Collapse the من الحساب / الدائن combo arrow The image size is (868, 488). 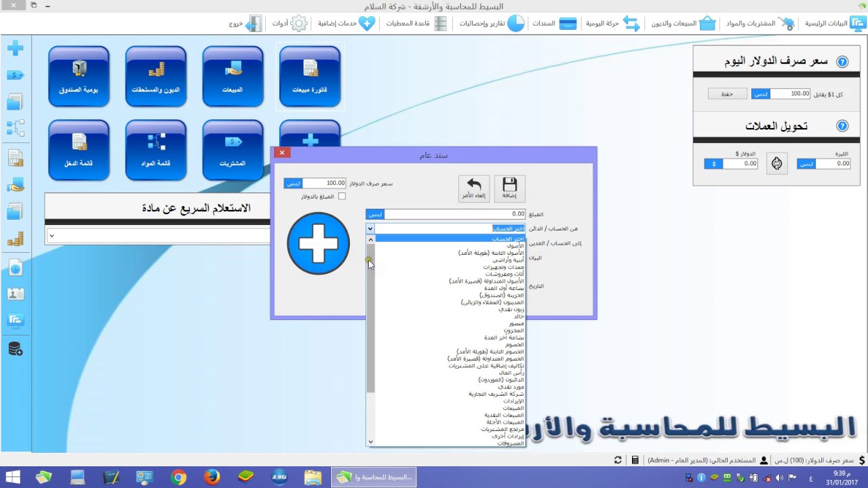click(370, 229)
